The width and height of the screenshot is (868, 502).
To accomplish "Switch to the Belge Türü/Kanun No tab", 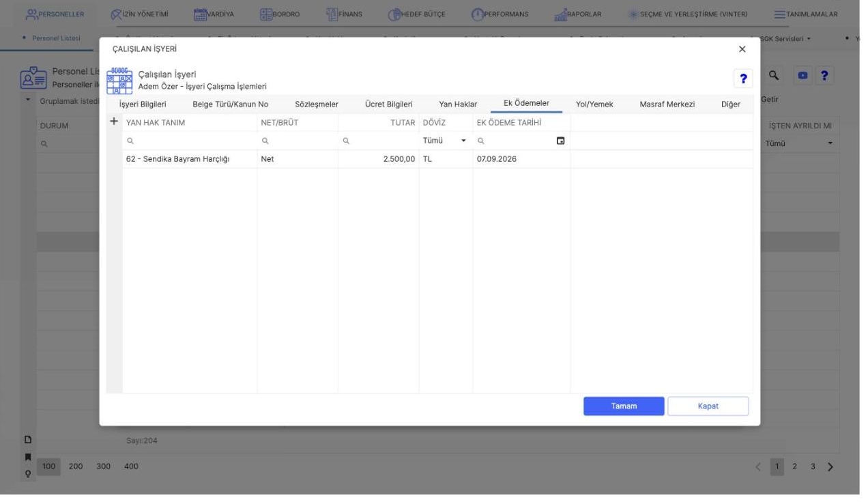I will coord(231,104).
